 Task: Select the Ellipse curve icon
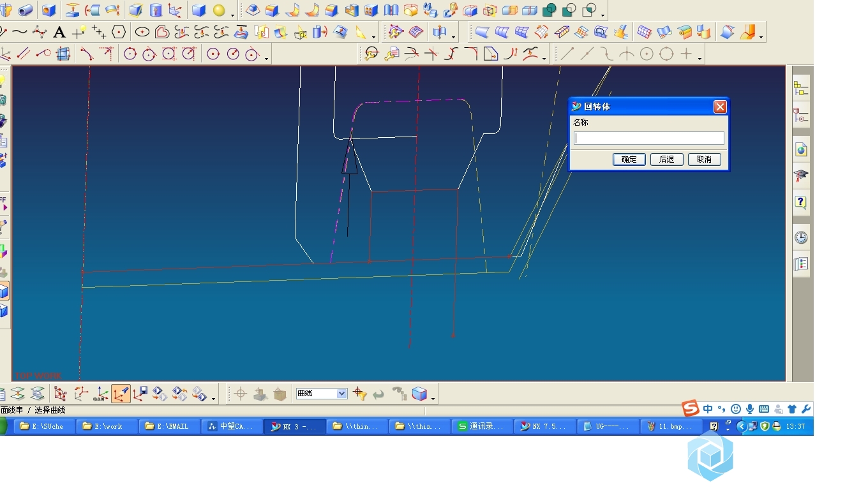(x=142, y=32)
